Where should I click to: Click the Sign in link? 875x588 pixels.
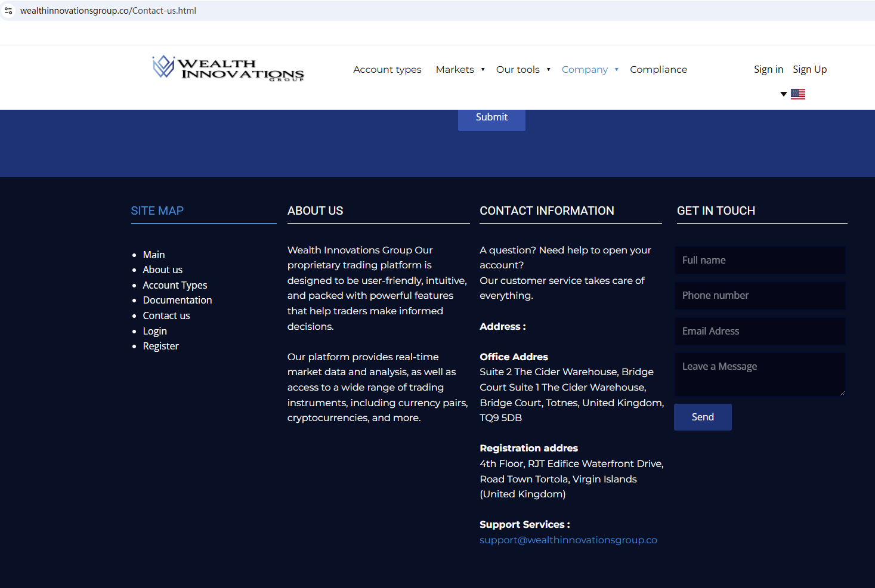tap(768, 70)
